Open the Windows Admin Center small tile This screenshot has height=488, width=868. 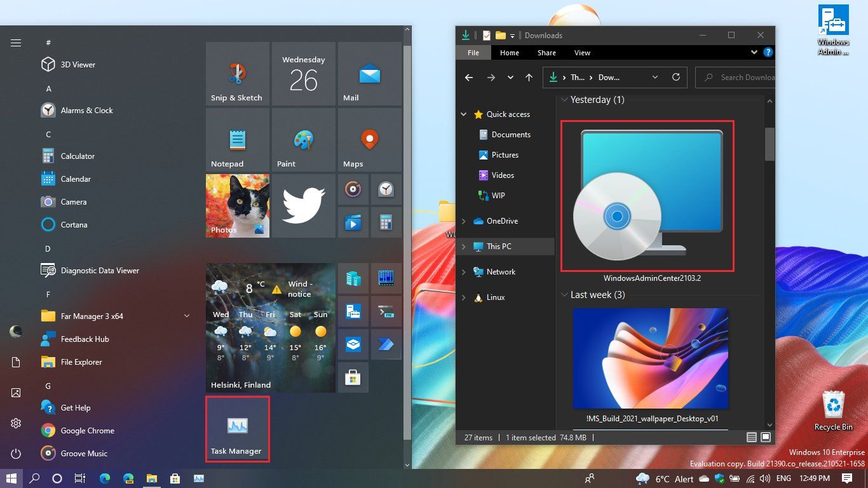[353, 311]
